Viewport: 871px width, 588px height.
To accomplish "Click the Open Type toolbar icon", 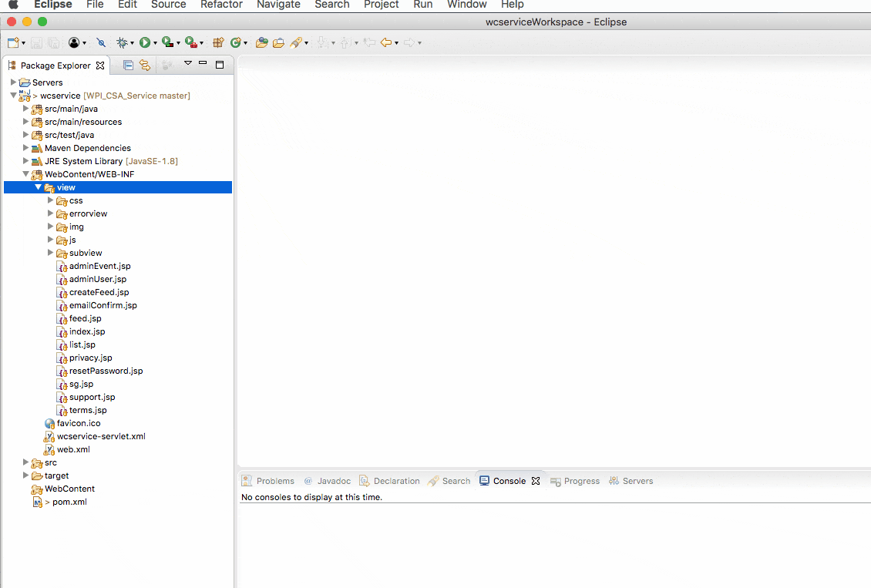I will pos(261,42).
